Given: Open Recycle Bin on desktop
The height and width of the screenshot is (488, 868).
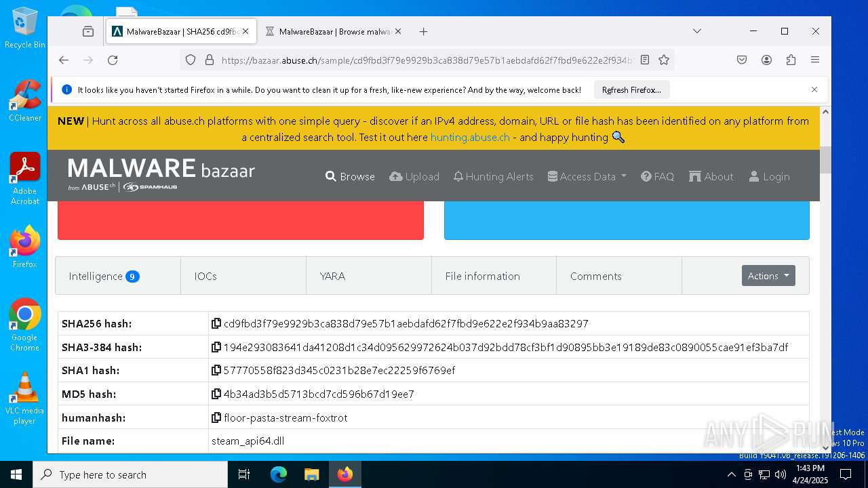Looking at the screenshot, I should pyautogui.click(x=24, y=28).
